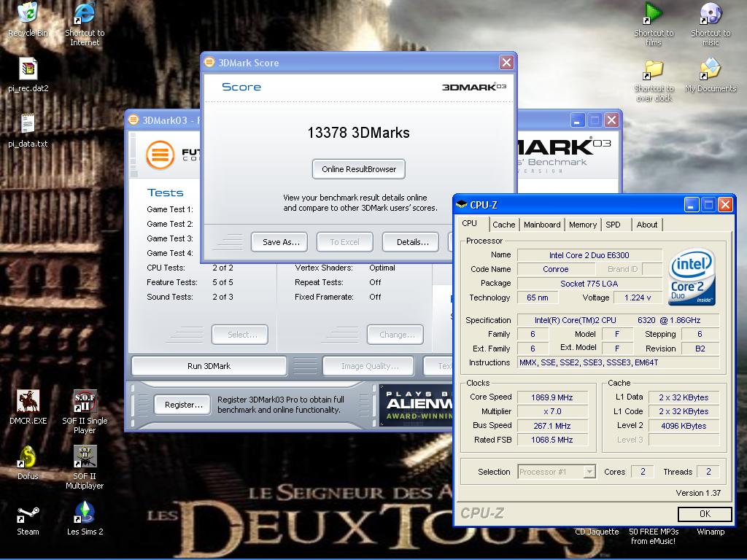This screenshot has height=560, width=747.
Task: Click the To Excel button
Action: click(344, 242)
